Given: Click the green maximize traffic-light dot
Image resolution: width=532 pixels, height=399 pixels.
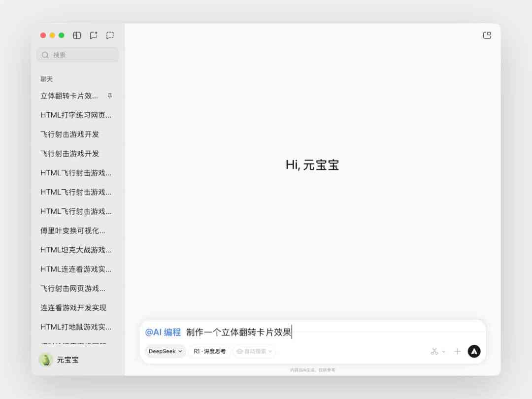Looking at the screenshot, I should point(61,35).
